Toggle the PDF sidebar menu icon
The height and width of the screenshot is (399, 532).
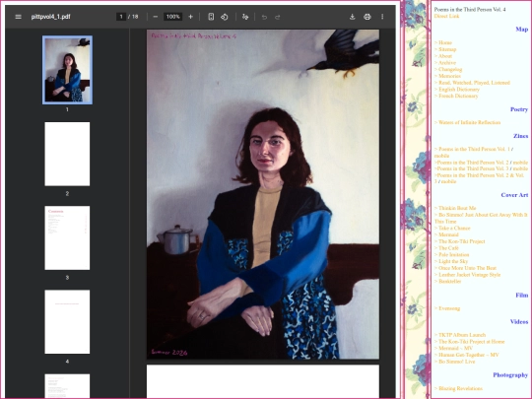coord(19,17)
